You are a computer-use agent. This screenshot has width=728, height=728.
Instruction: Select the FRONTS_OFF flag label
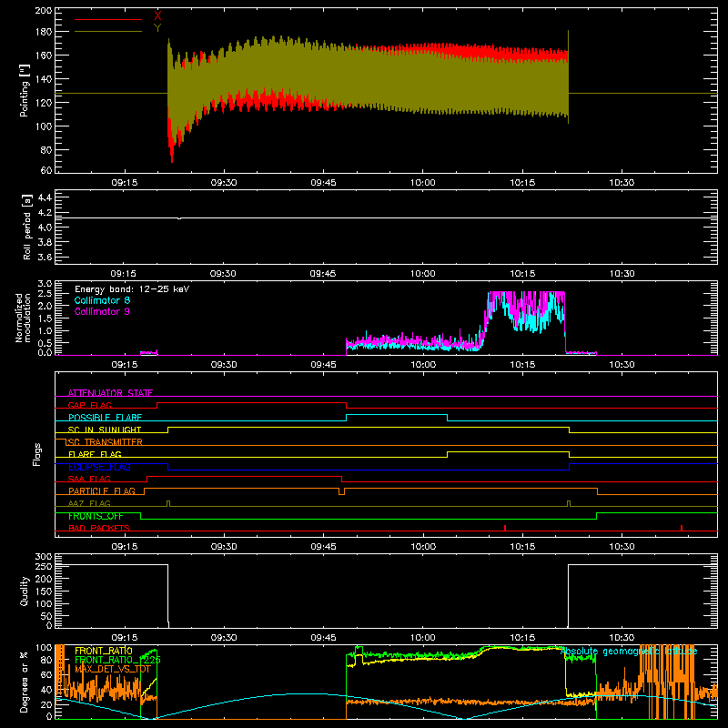(96, 516)
